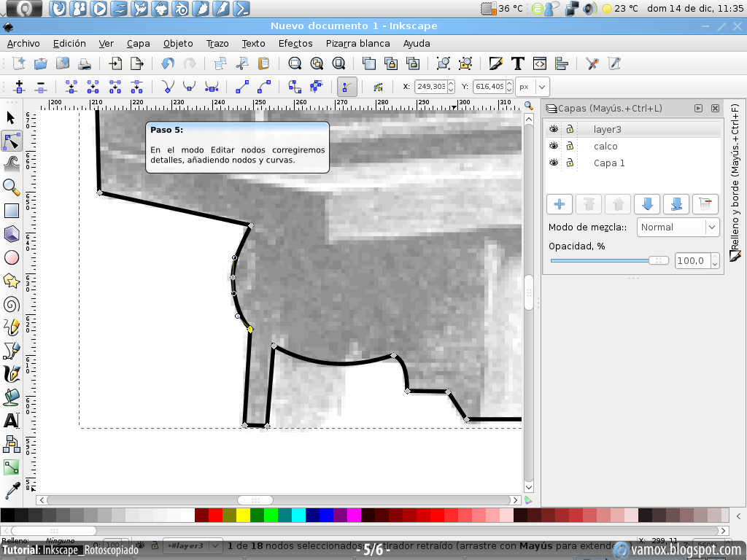Select the Star polygon tool

pos(12,281)
